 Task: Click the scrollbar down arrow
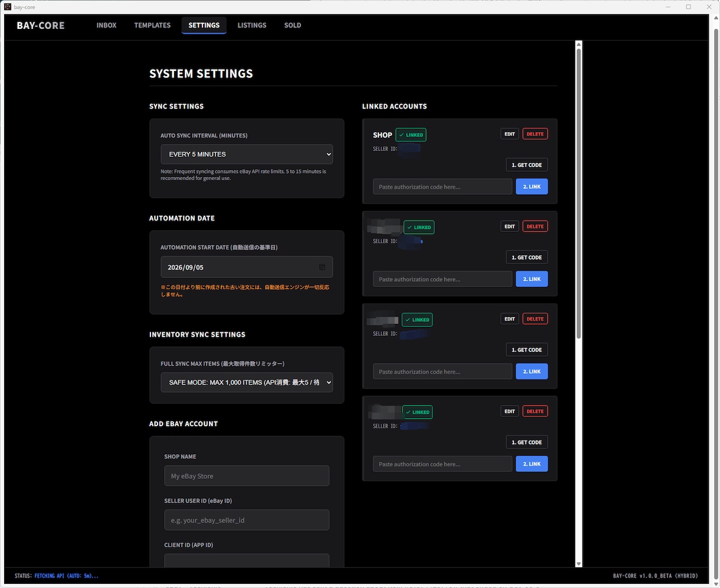click(x=578, y=564)
